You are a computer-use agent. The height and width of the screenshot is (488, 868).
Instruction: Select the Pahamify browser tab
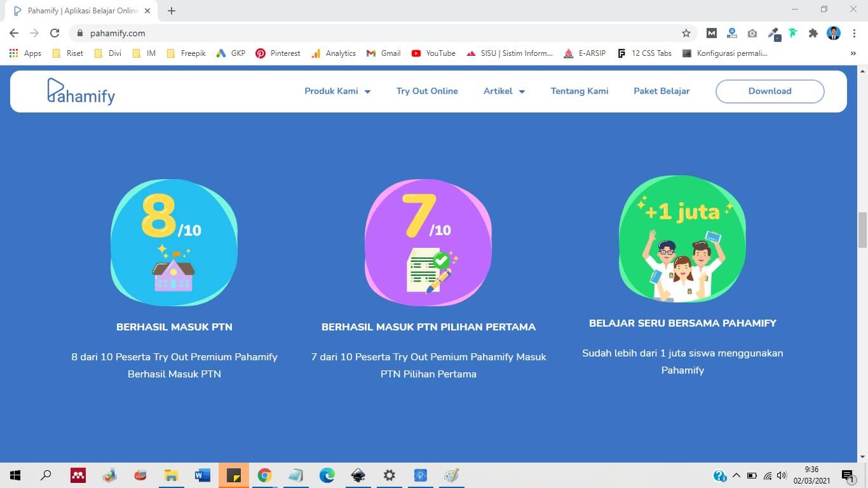coord(81,11)
